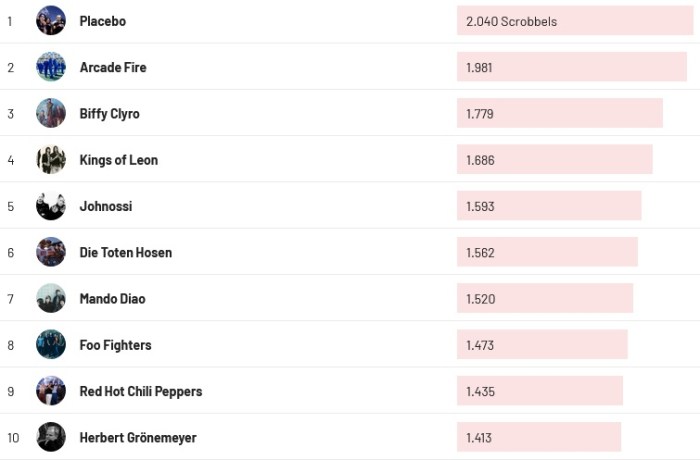Click the Kings of Leon avatar

coord(51,160)
